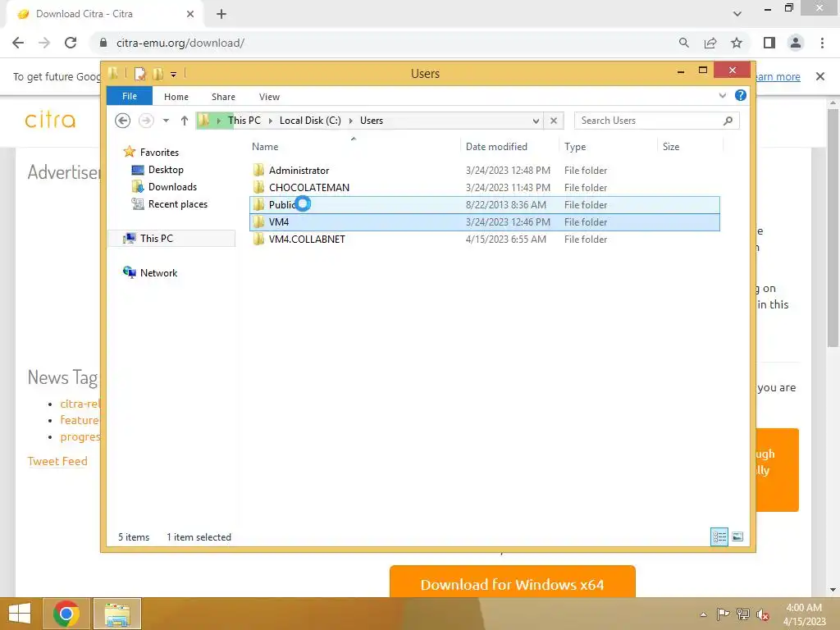Click the Properties icon in Explorer quick access toolbar
Screen dimensions: 840x630
click(139, 73)
